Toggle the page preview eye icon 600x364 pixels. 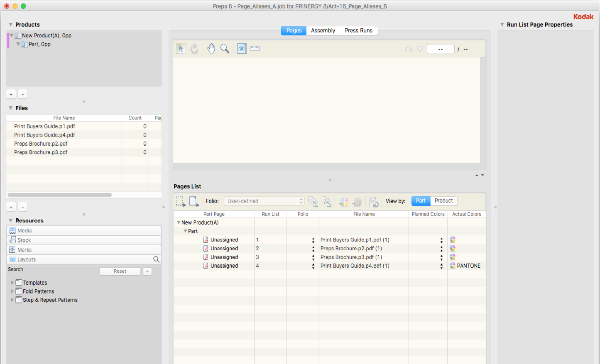click(242, 49)
